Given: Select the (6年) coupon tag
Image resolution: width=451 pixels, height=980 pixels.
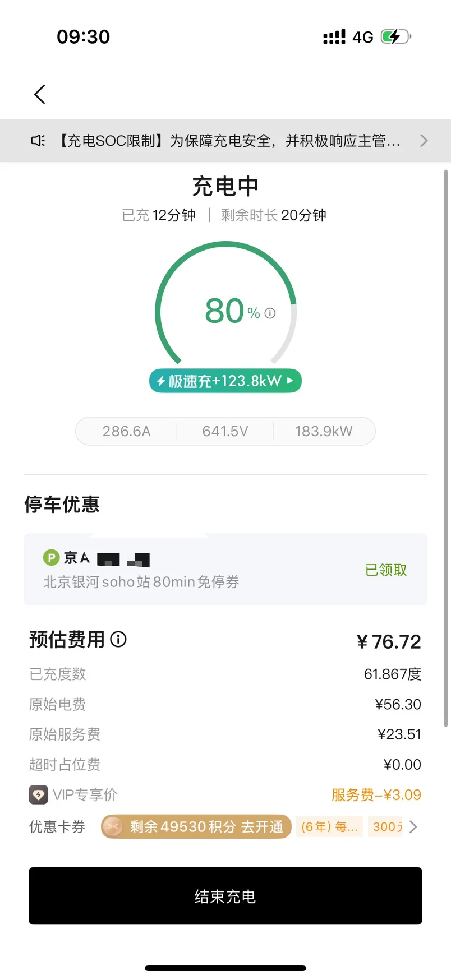Looking at the screenshot, I should click(x=329, y=827).
